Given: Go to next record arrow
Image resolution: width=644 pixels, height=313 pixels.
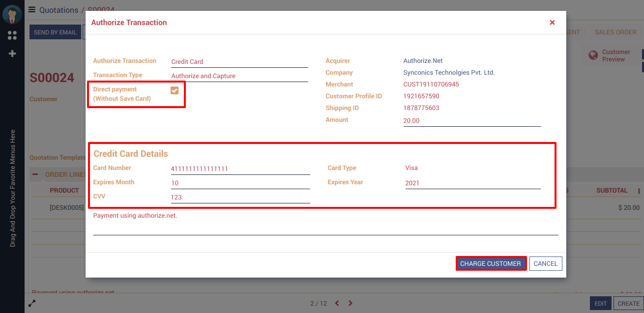Looking at the screenshot, I should click(x=351, y=303).
